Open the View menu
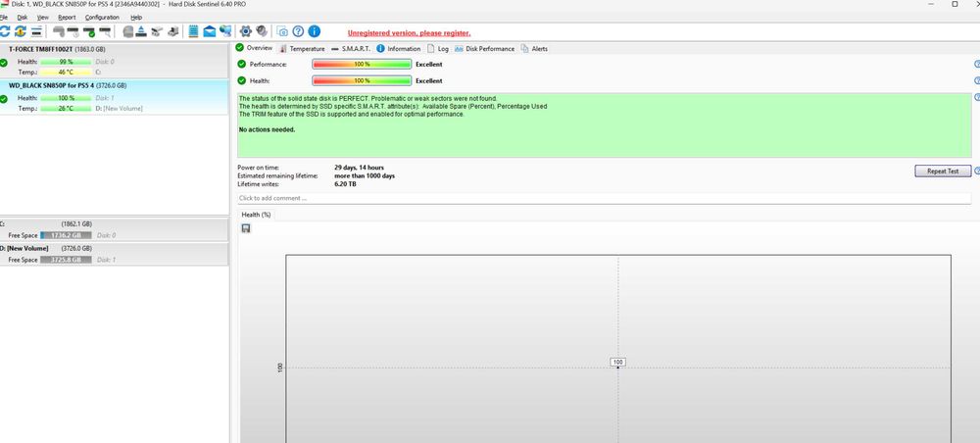The width and height of the screenshot is (980, 443). coord(42,18)
